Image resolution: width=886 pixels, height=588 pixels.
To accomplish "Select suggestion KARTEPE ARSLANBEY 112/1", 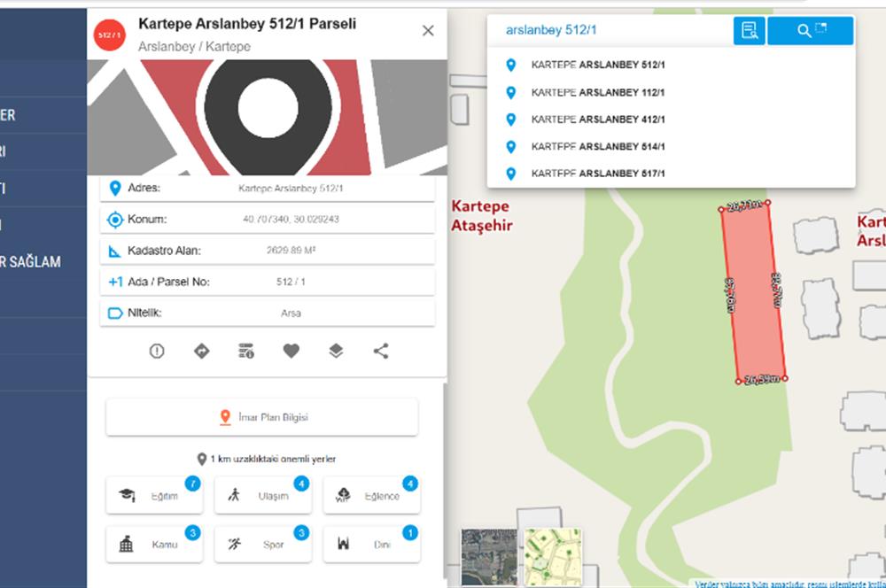I will [672, 92].
